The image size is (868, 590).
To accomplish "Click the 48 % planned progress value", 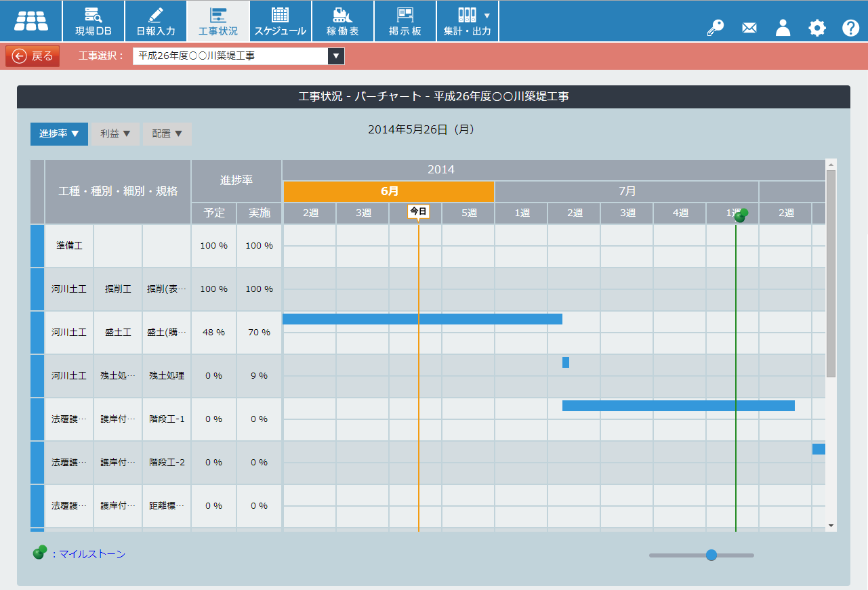I will (213, 332).
